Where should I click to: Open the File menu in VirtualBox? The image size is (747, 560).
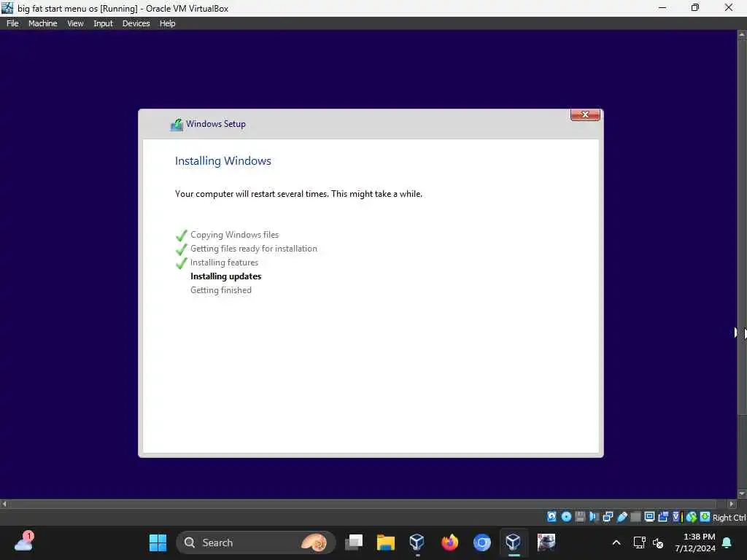tap(12, 23)
